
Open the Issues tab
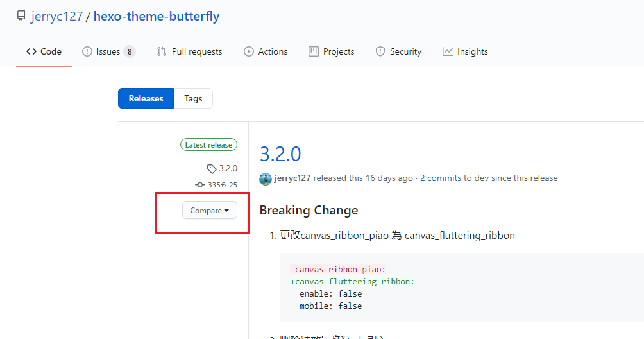point(108,51)
